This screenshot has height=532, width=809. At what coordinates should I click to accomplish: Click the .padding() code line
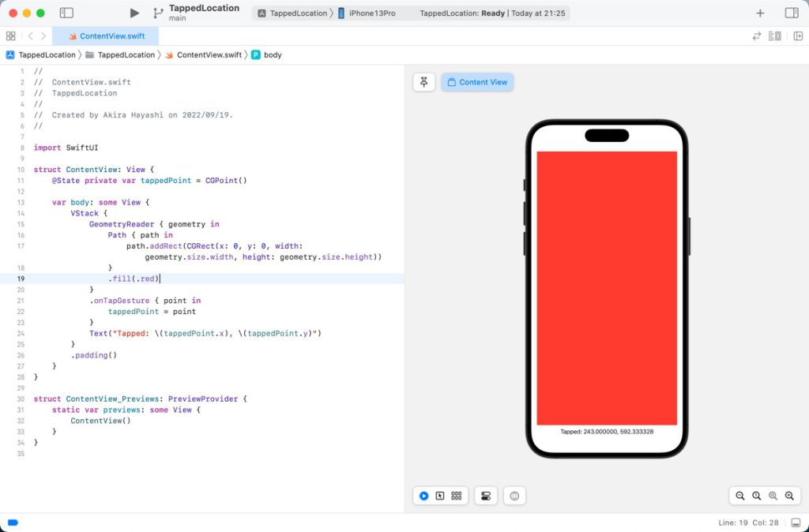pyautogui.click(x=94, y=355)
